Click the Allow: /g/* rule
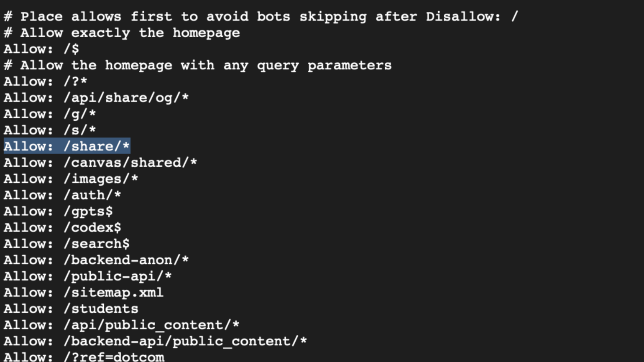The width and height of the screenshot is (644, 362). click(50, 114)
